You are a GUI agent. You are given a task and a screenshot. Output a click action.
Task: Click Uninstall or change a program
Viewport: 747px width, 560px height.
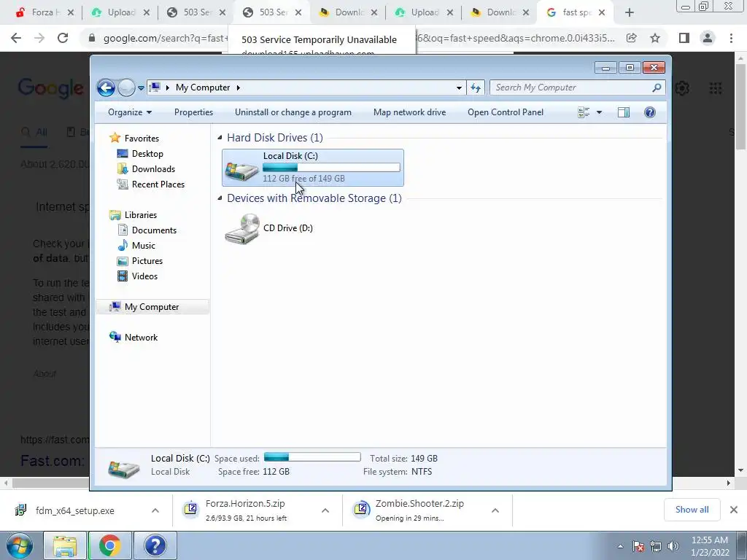click(x=293, y=112)
